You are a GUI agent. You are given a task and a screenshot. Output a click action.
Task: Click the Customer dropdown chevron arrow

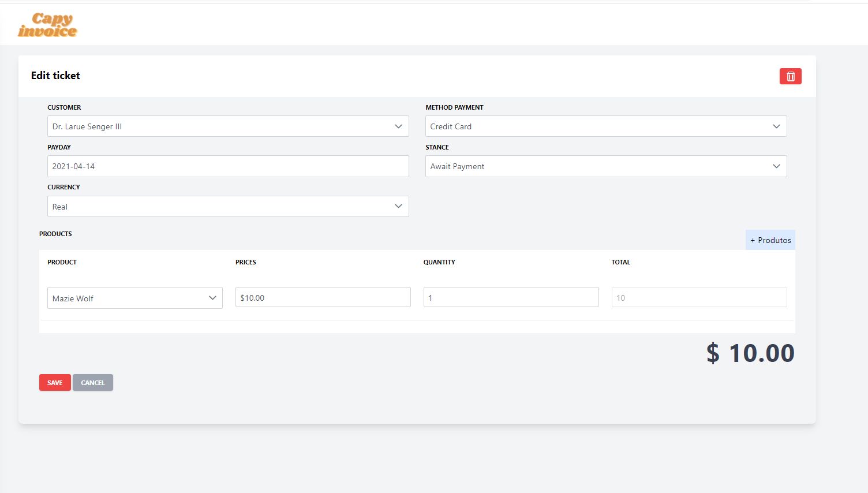[398, 126]
